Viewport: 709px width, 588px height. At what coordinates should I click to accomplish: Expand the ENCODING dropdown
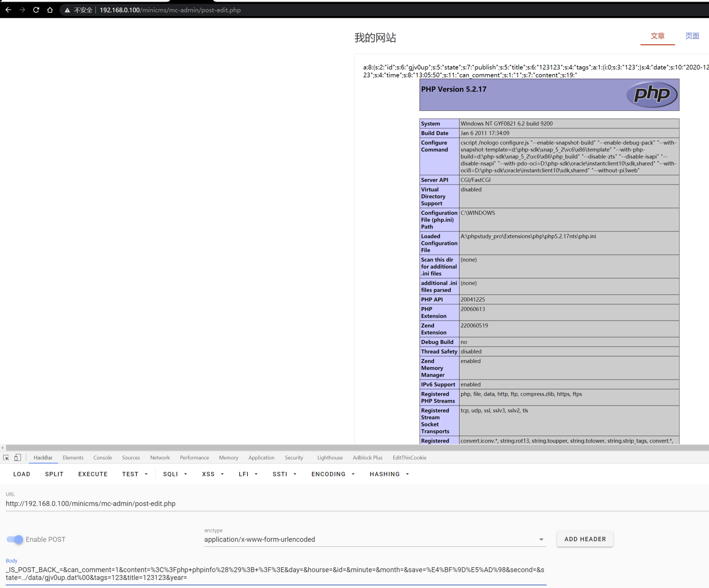(x=333, y=474)
